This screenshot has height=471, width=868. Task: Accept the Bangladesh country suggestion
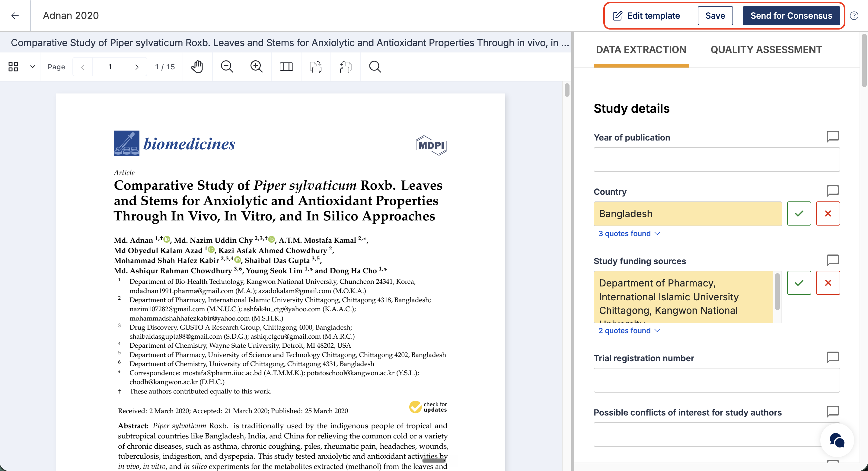[x=799, y=213]
